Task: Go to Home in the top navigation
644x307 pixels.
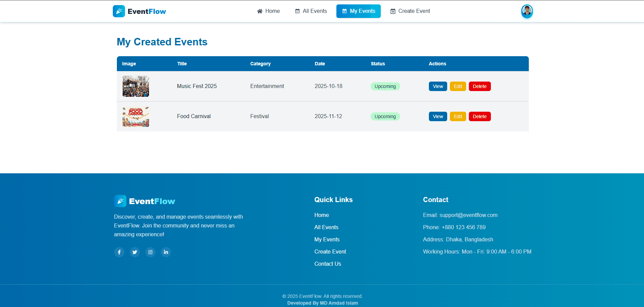Action: click(268, 11)
